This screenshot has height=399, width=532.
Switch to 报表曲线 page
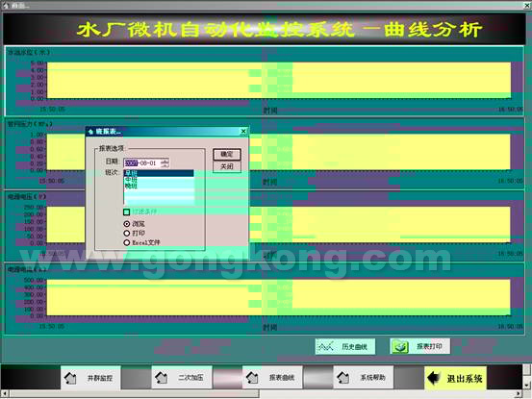click(272, 377)
